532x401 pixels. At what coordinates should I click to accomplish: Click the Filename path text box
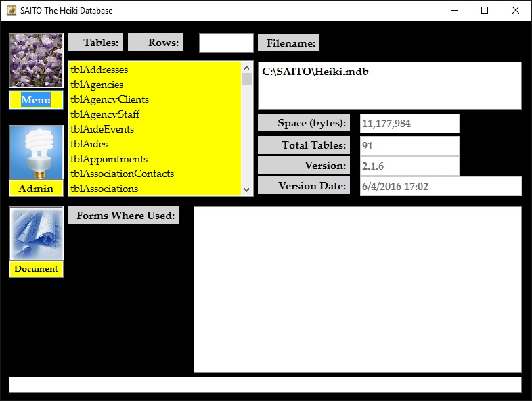389,85
